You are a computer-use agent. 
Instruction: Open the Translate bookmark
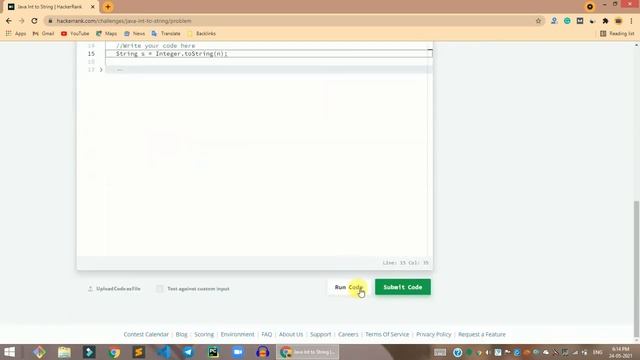pyautogui.click(x=166, y=33)
